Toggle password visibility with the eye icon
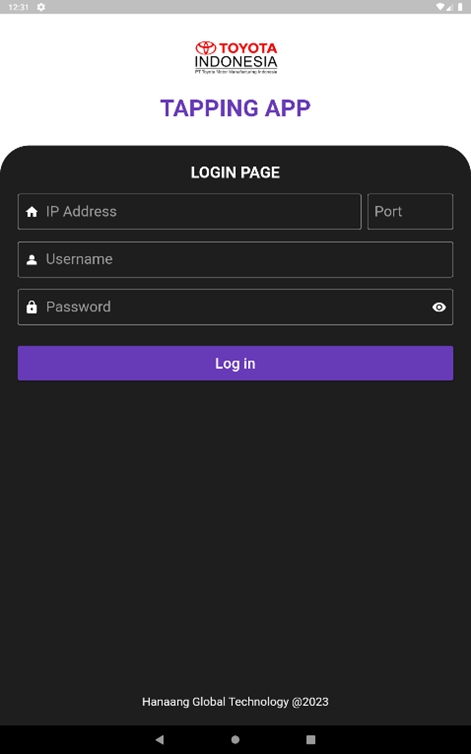 439,307
